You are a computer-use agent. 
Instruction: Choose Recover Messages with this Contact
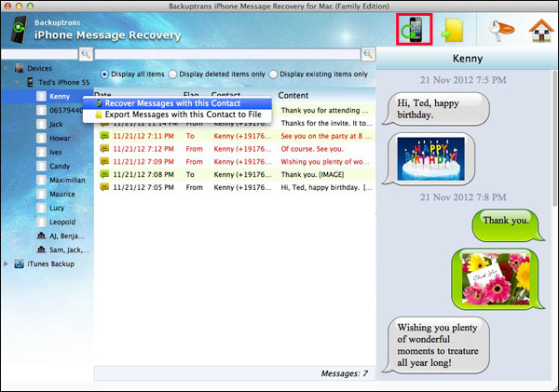click(x=177, y=103)
